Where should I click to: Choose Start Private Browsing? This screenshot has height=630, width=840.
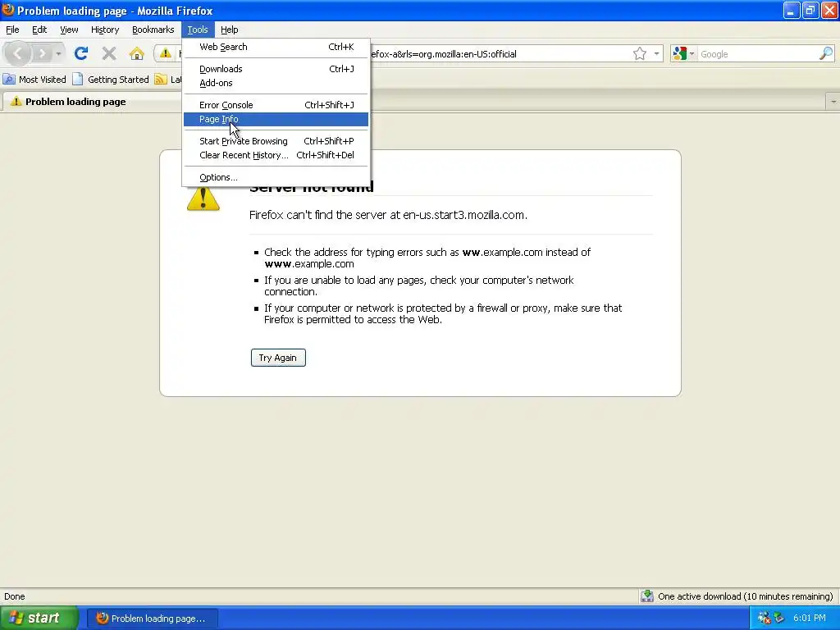[276, 141]
